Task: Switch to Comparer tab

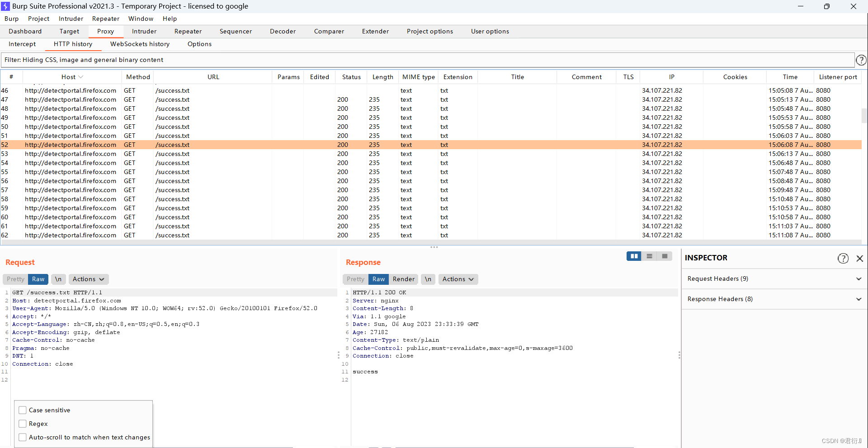Action: click(x=329, y=31)
